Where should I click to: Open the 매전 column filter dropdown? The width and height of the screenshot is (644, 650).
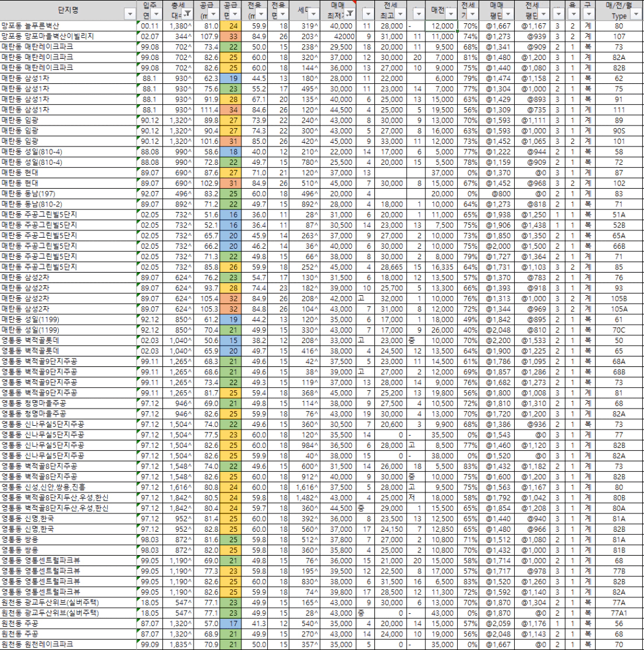pos(451,14)
